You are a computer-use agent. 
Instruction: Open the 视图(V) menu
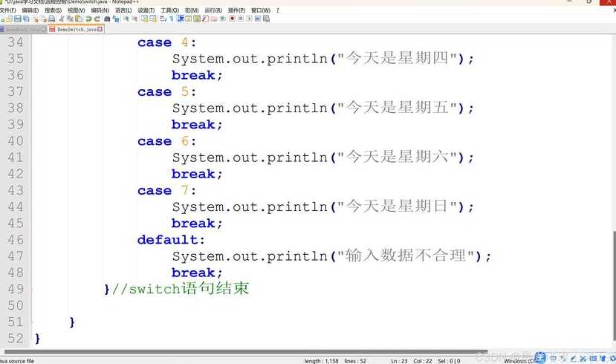click(x=77, y=10)
